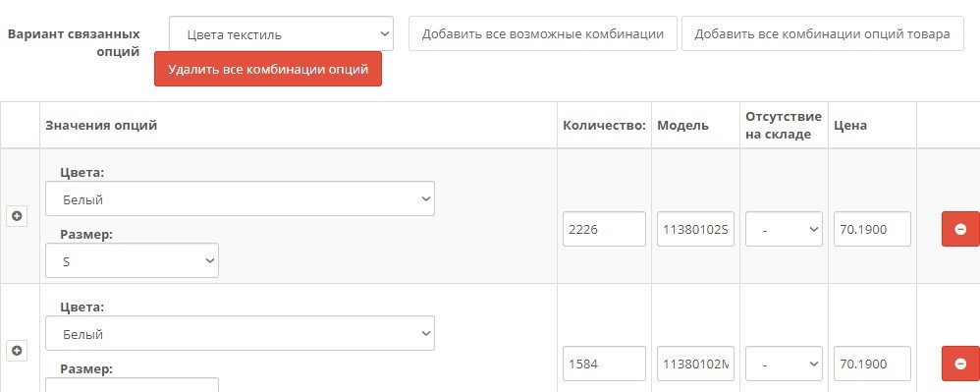This screenshot has width=980, height=392.
Task: Click plus icon in the size S row
Action: pos(17,216)
